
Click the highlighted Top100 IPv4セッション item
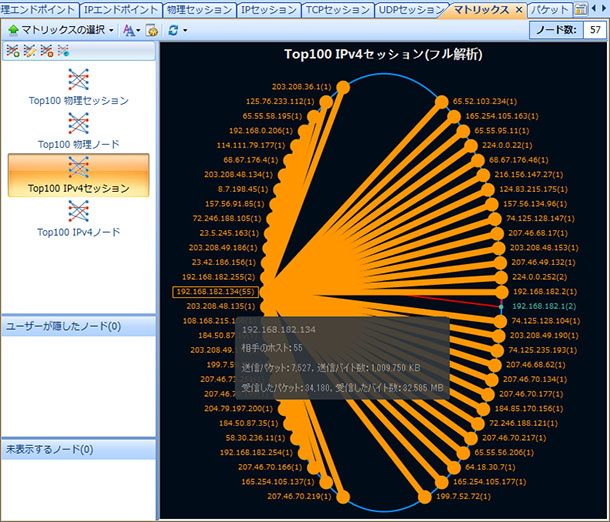[x=78, y=174]
